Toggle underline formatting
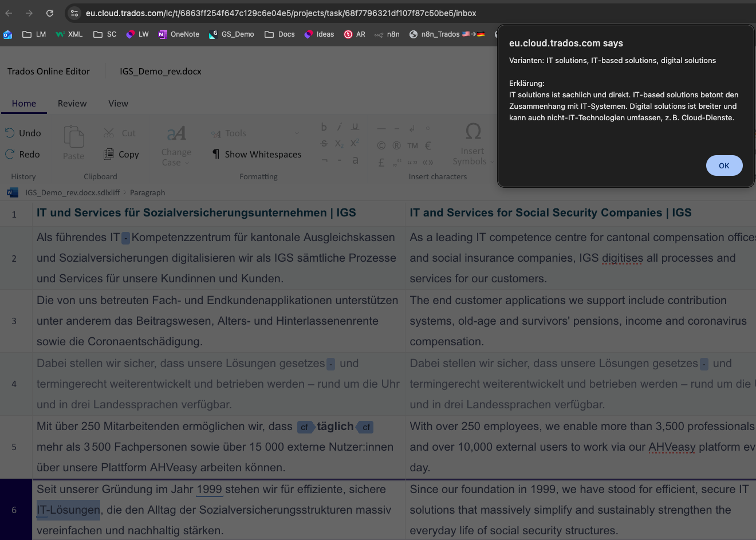Screen dimensions: 756x540 coord(355,127)
